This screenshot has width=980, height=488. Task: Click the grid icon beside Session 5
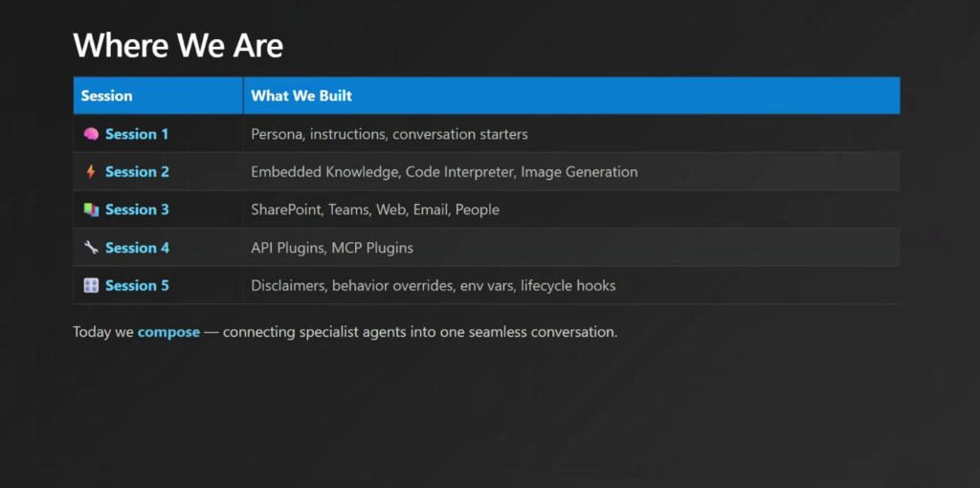pyautogui.click(x=91, y=285)
